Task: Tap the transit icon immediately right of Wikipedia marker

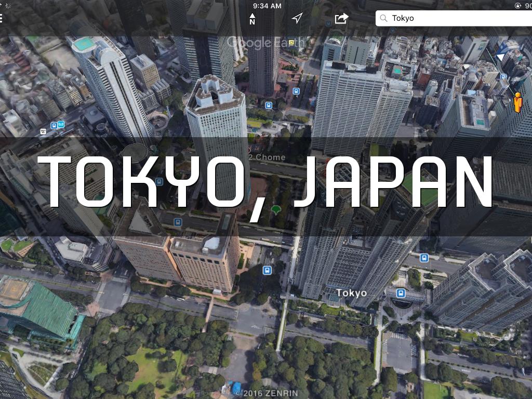Action: [54, 125]
